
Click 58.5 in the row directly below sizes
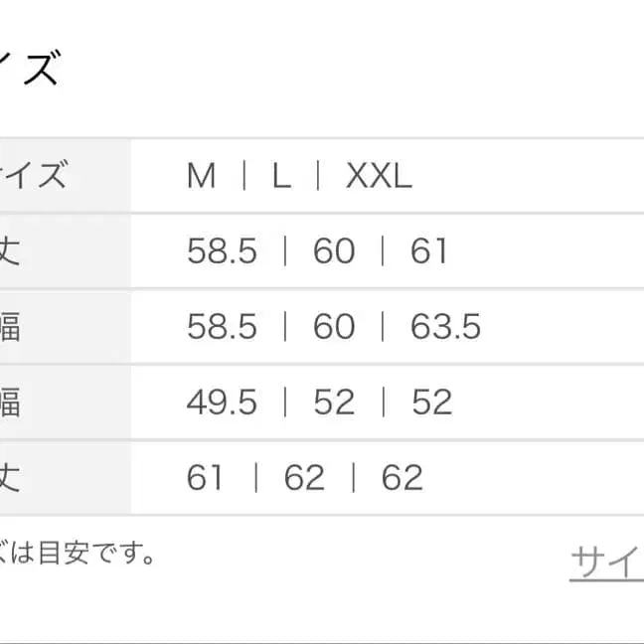click(222, 251)
